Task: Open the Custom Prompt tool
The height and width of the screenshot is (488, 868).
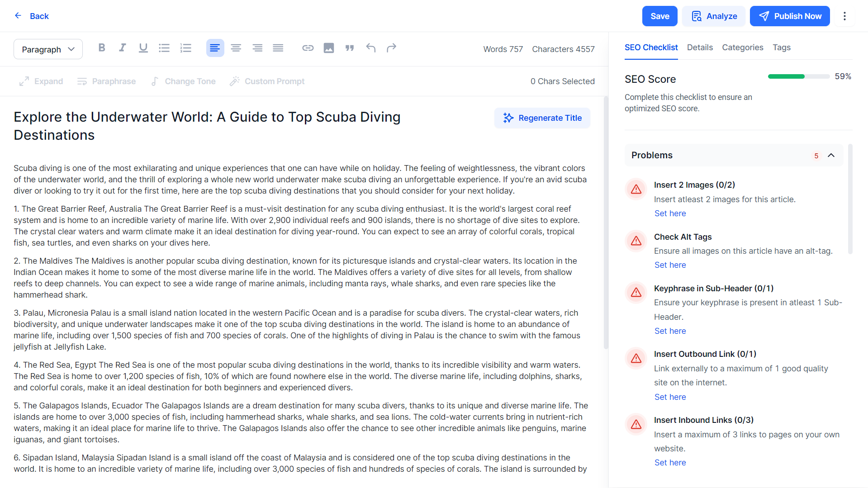Action: (x=267, y=81)
